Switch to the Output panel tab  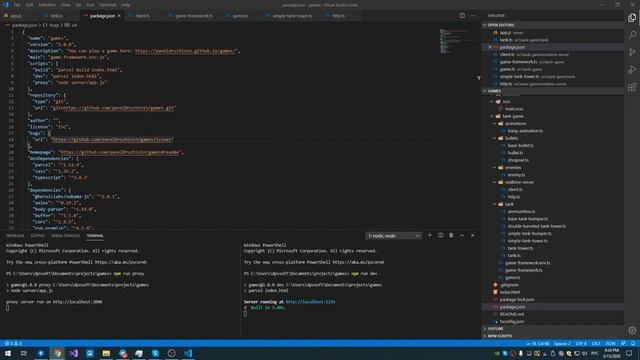coord(37,236)
